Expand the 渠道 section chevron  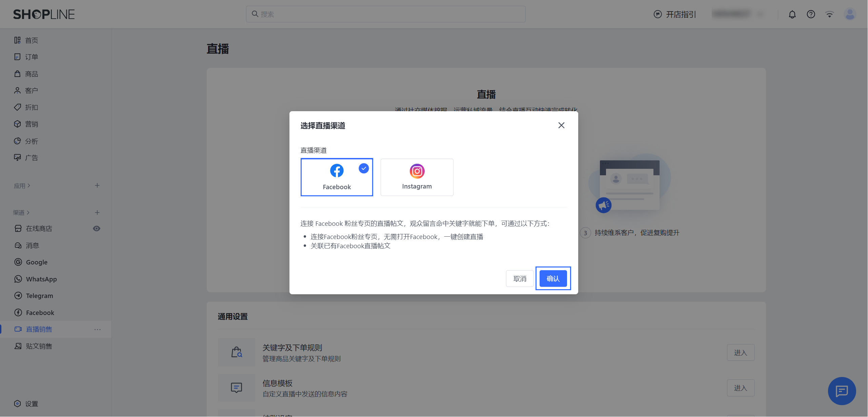(x=28, y=213)
